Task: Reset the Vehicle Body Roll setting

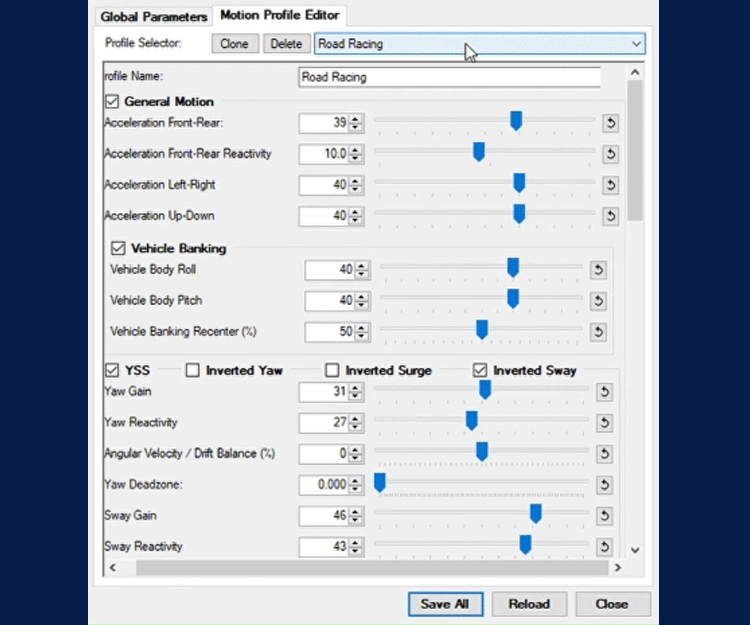Action: [x=598, y=270]
